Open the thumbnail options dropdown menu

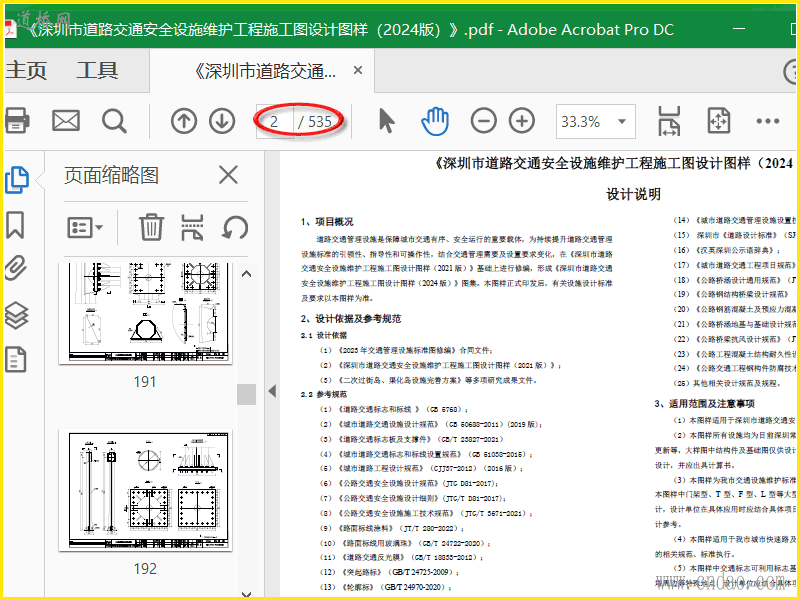(x=85, y=228)
